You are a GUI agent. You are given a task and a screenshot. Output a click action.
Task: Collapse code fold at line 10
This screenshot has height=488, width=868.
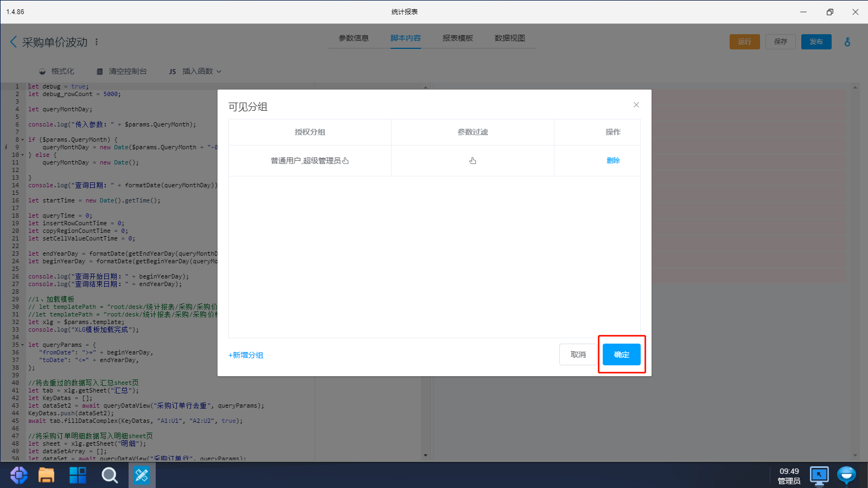[x=23, y=155]
